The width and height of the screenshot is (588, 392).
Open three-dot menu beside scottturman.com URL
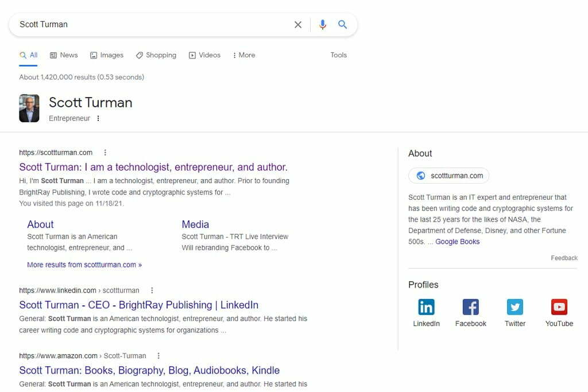(105, 153)
